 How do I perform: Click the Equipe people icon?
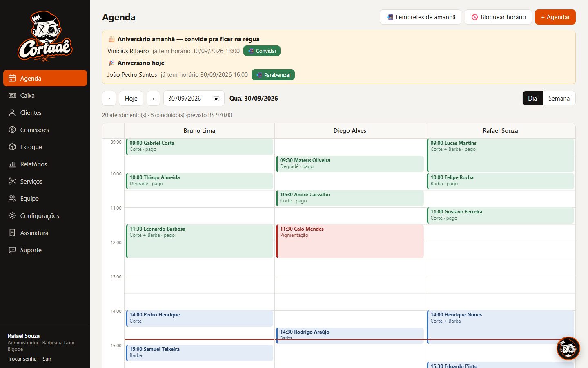coord(12,198)
